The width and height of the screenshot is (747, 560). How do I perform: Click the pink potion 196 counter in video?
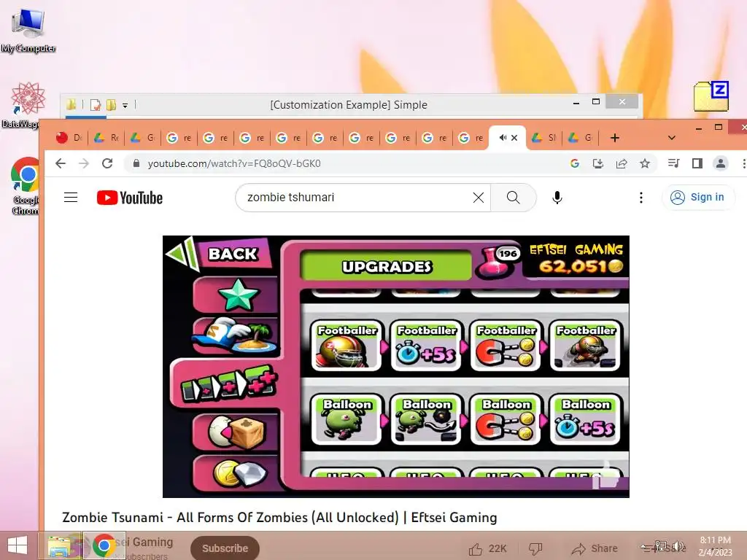coord(499,262)
